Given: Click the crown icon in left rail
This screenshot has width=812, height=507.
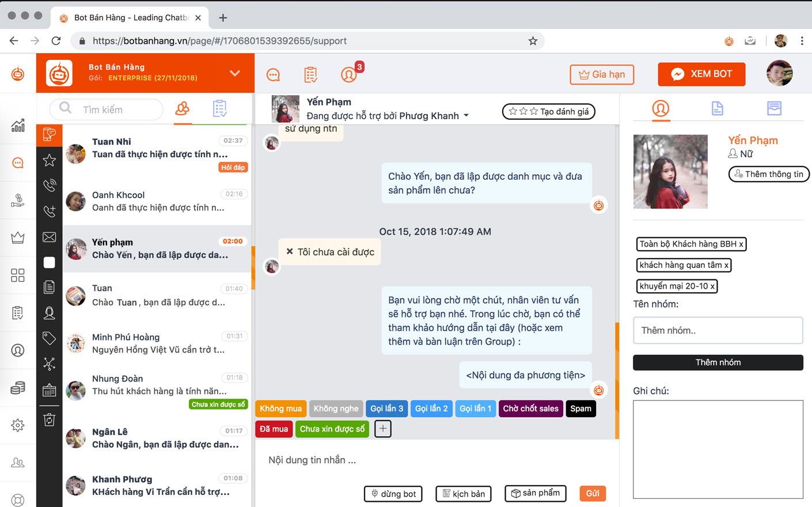Looking at the screenshot, I should [x=18, y=237].
